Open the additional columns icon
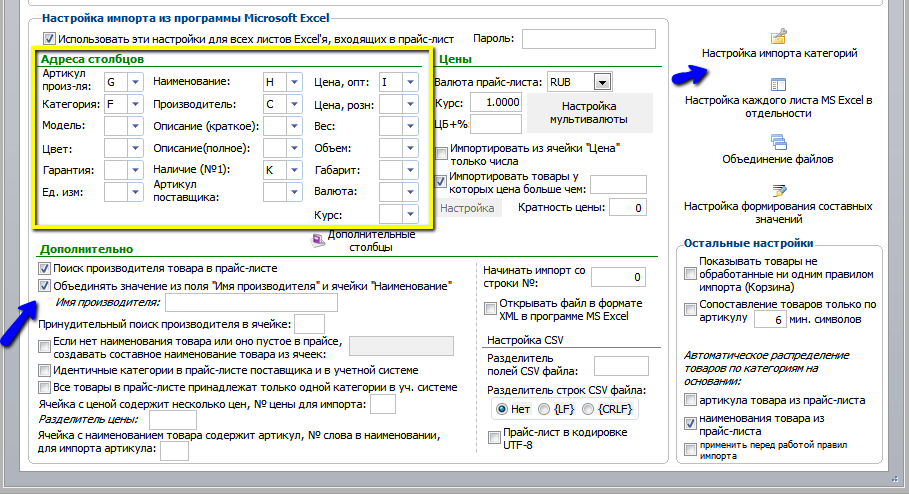The image size is (909, 494). [318, 240]
